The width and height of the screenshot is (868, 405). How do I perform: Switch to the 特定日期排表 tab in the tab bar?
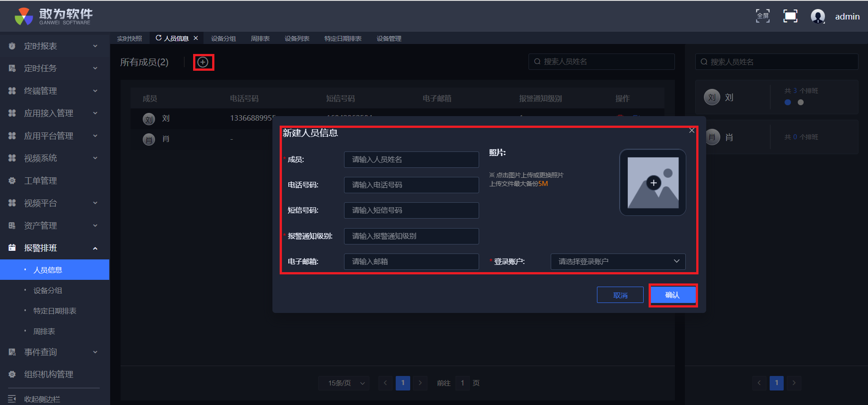[x=343, y=39]
